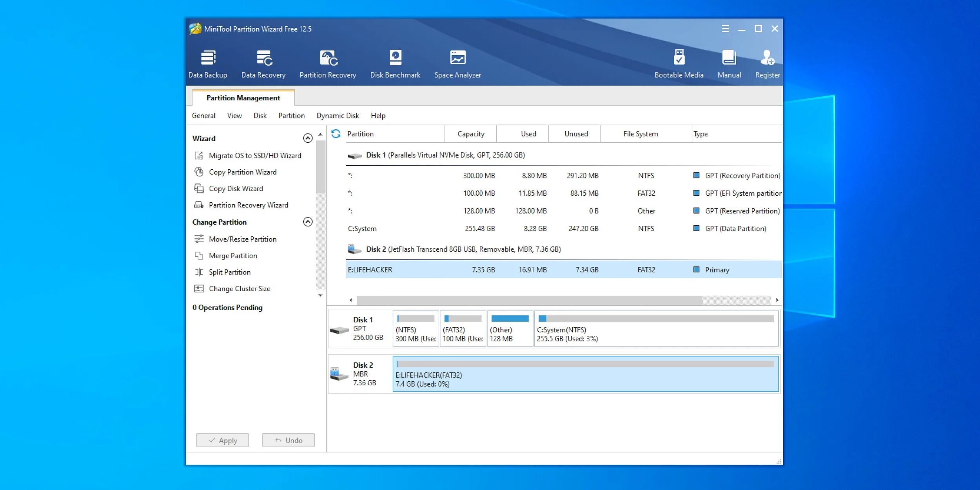Click the Undo button

point(289,440)
